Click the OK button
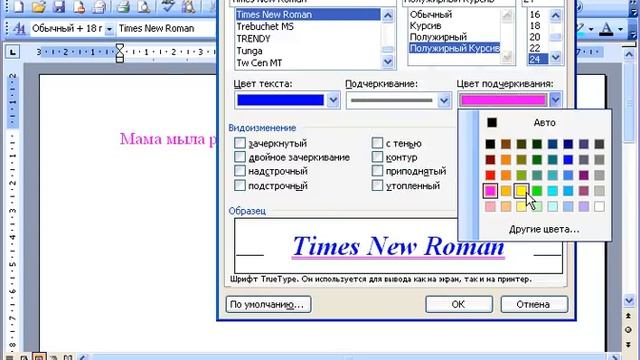This screenshot has width=640, height=360. (x=459, y=304)
